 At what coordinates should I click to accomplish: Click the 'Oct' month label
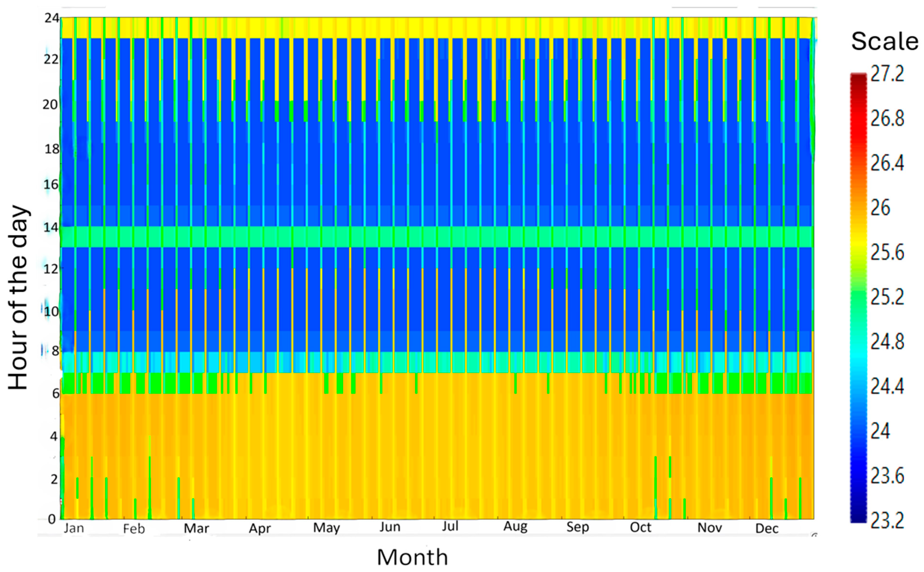point(641,527)
